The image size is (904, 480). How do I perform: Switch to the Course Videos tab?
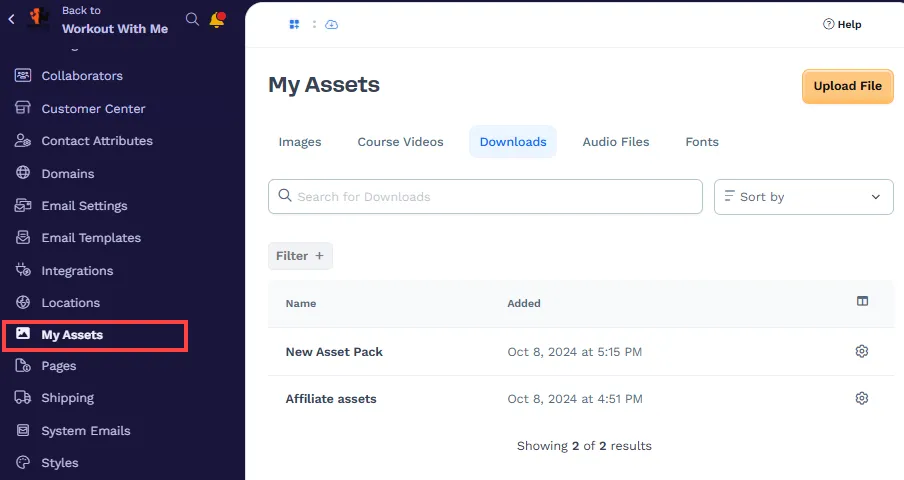click(x=400, y=142)
